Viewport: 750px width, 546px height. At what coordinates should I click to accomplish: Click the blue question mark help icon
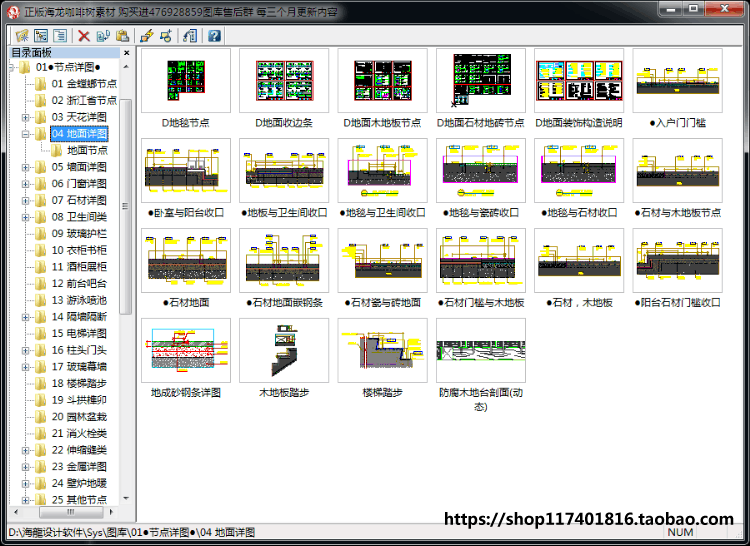pos(214,36)
